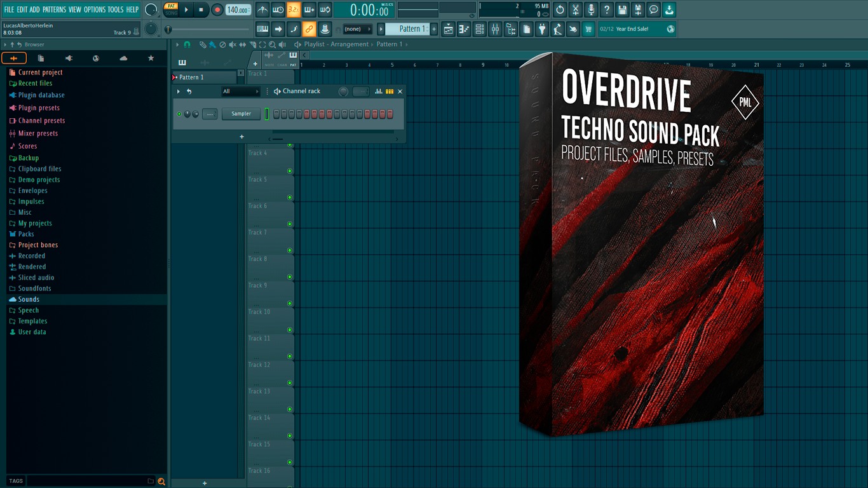Switch to PAT/SONG mode toggle
The image size is (868, 488).
click(x=172, y=10)
